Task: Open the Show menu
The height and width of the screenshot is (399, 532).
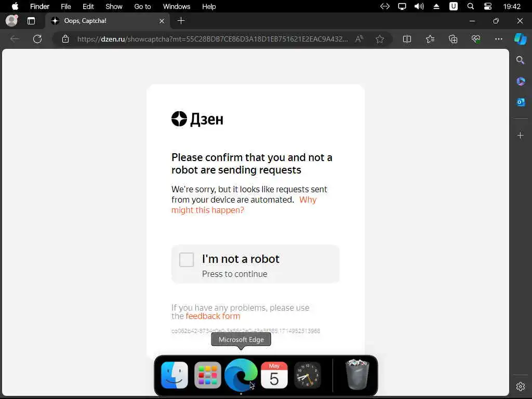Action: click(x=114, y=6)
